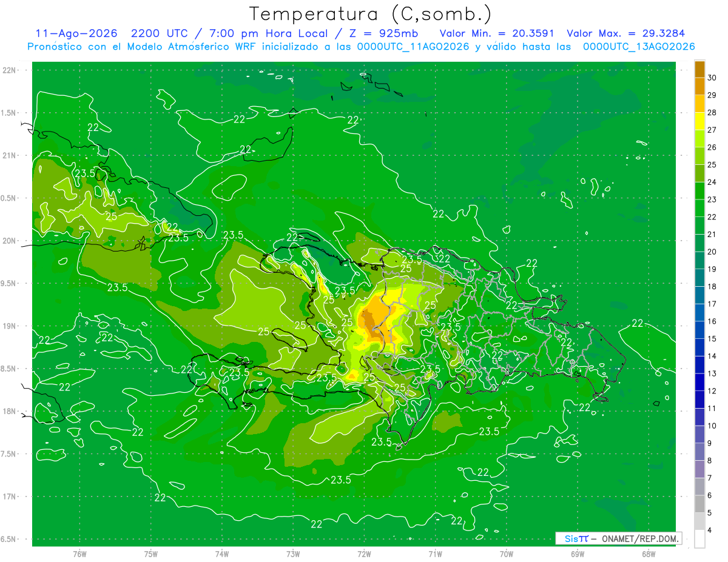Click the "Valor Max. = 29.3284" value
This screenshot has width=728, height=562.
click(x=626, y=33)
